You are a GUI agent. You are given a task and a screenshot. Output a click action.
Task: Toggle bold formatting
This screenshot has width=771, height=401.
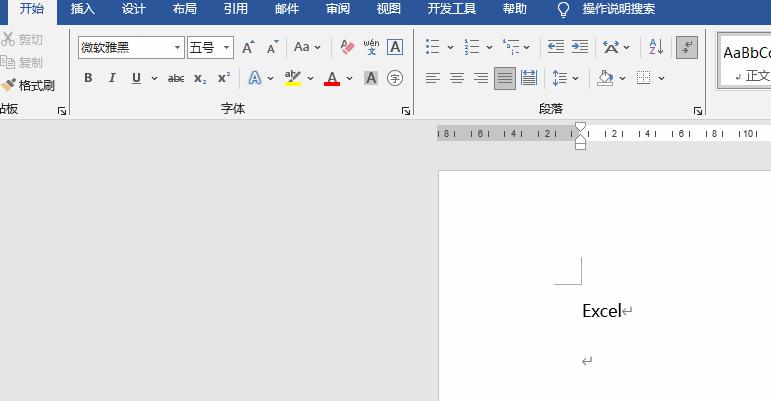coord(88,78)
